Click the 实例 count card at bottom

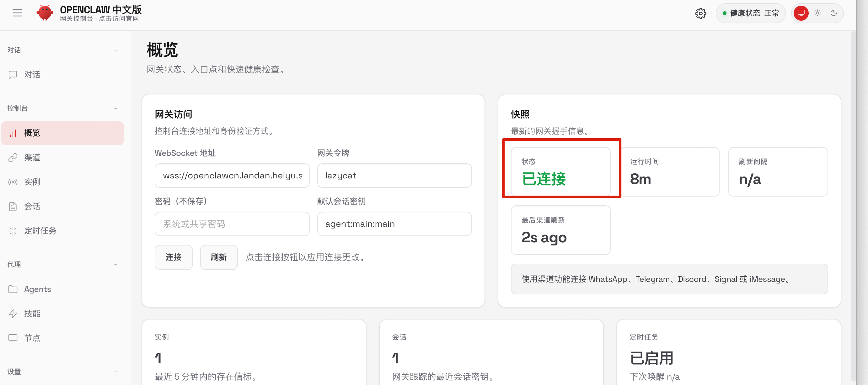pos(254,352)
